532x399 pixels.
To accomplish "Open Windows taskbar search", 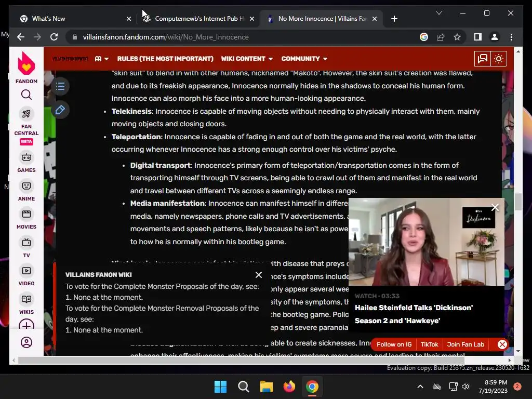I will coord(243,387).
